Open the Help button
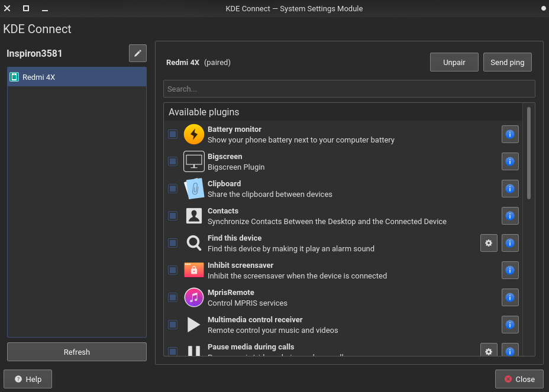549x392 pixels. (28, 379)
